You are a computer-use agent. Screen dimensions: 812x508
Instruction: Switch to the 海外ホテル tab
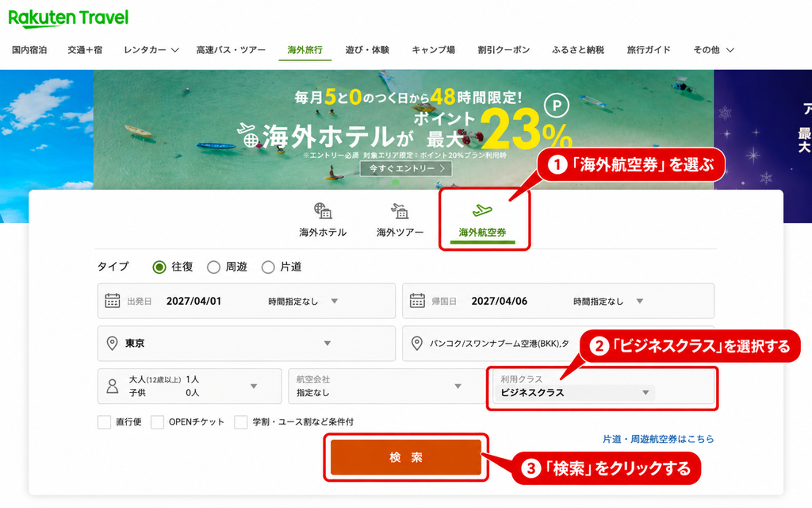tap(323, 221)
